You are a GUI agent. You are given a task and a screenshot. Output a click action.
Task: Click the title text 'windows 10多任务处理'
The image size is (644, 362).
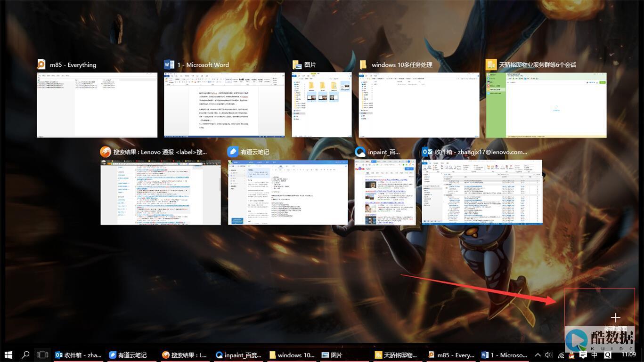[402, 64]
